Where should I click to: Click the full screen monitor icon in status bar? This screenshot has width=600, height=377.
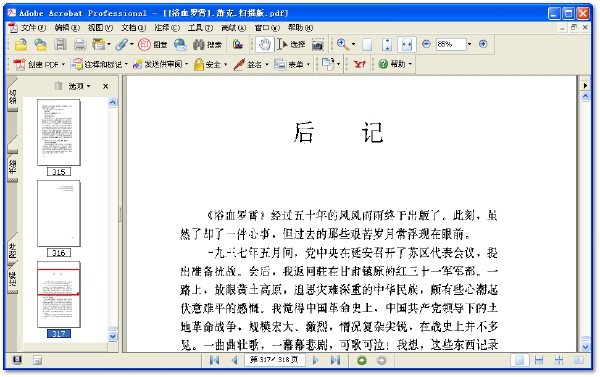[x=17, y=360]
